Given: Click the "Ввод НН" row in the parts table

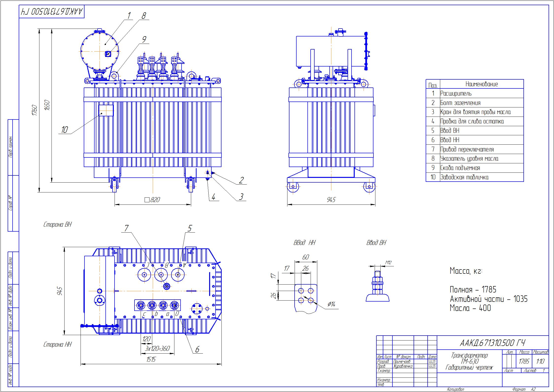Looking at the screenshot, I should (x=475, y=140).
